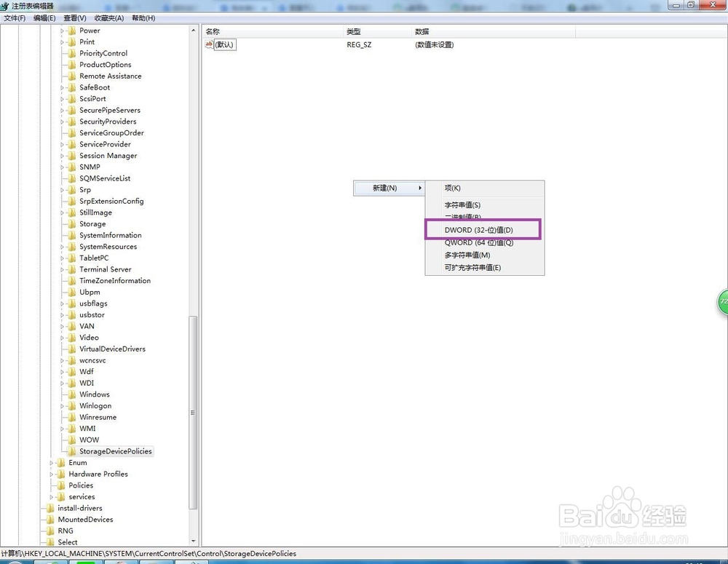728x564 pixels.
Task: Expand the Session Manager tree node
Action: pos(62,156)
